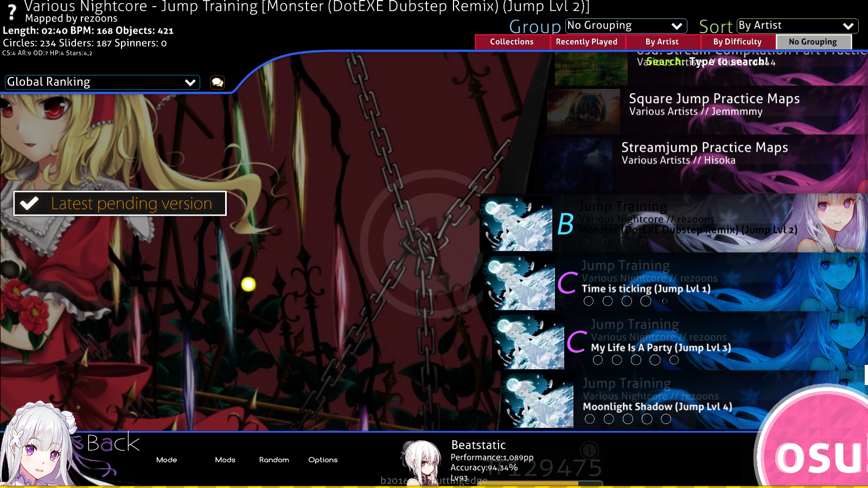Image resolution: width=868 pixels, height=488 pixels.
Task: Click the Length BPM Objects info line
Action: 88,31
